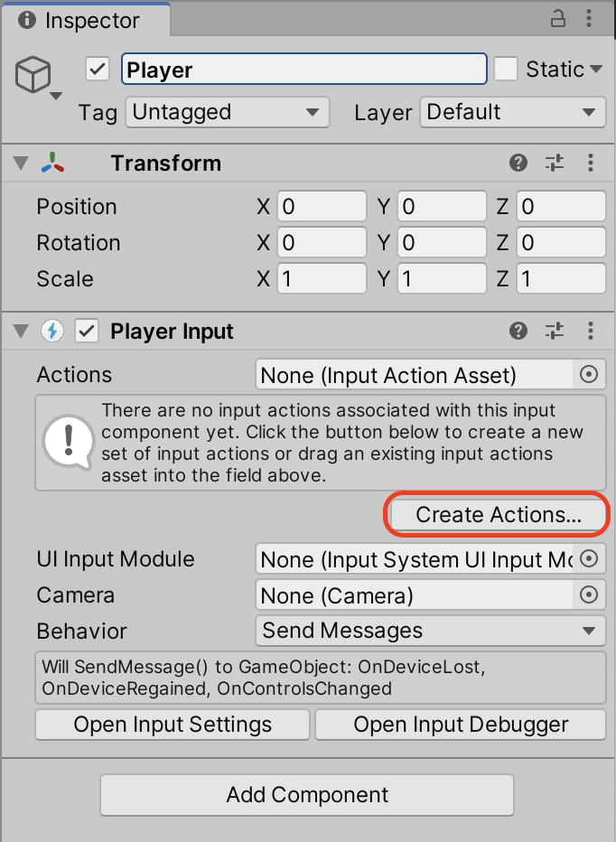
Task: Disable the Player GameObject active checkbox
Action: (x=97, y=69)
